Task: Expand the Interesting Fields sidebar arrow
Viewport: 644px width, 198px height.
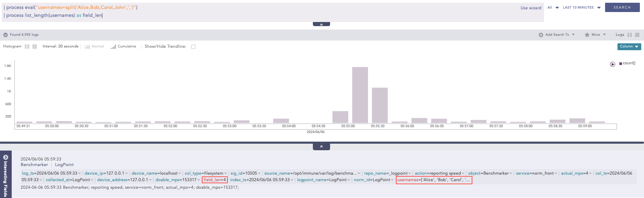Action: 6,157
